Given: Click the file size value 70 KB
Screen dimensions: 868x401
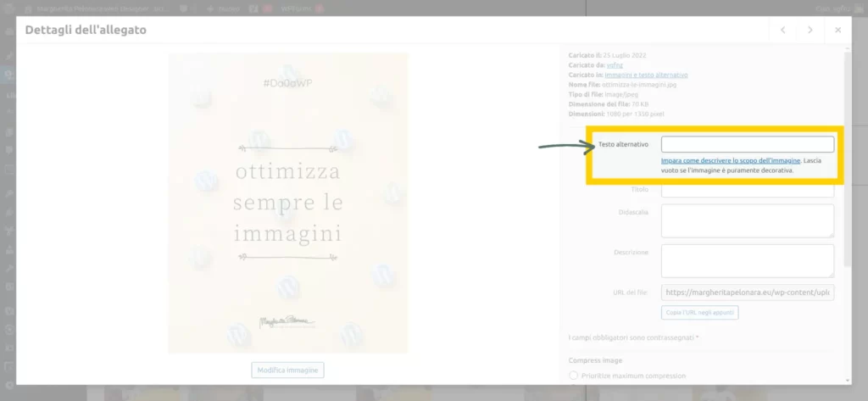Looking at the screenshot, I should point(639,104).
